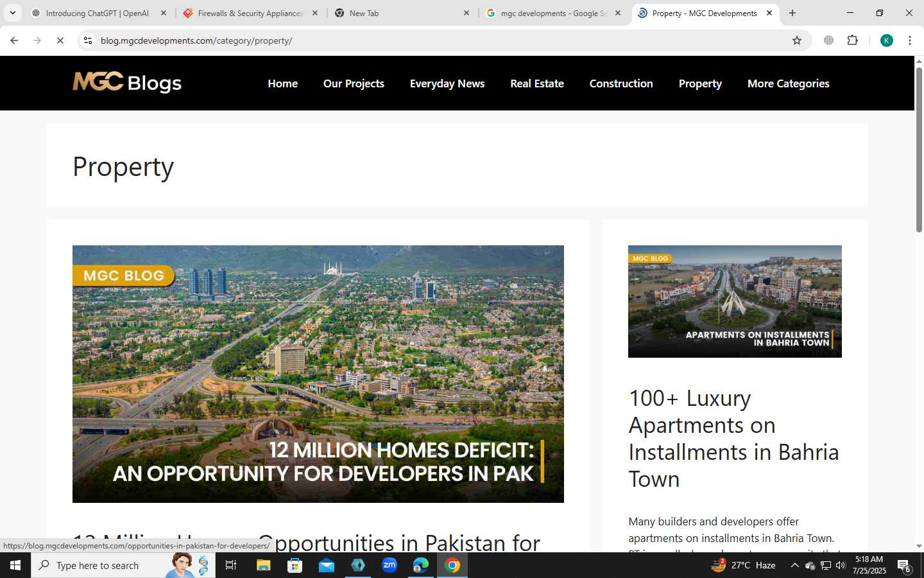Open the notification center icon
The height and width of the screenshot is (578, 924).
click(904, 566)
